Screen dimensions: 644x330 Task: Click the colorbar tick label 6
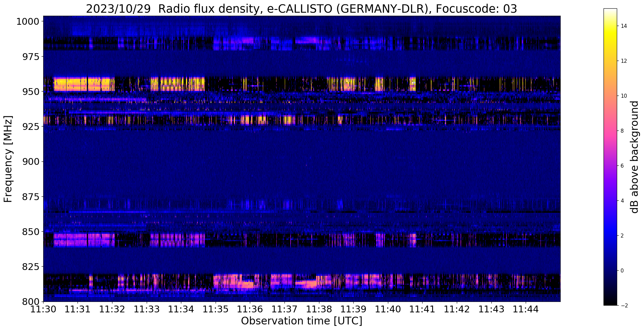(622, 166)
